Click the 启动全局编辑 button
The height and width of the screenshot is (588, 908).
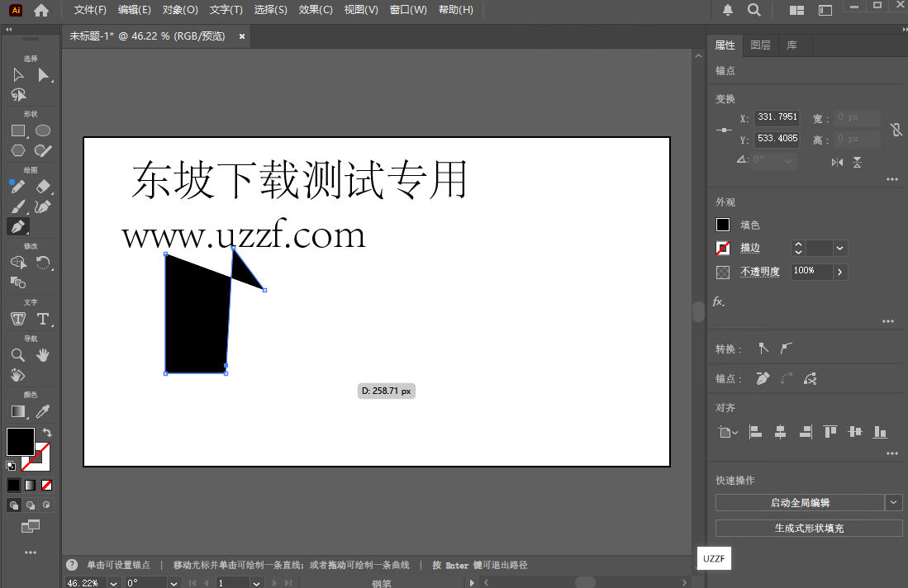pyautogui.click(x=802, y=502)
